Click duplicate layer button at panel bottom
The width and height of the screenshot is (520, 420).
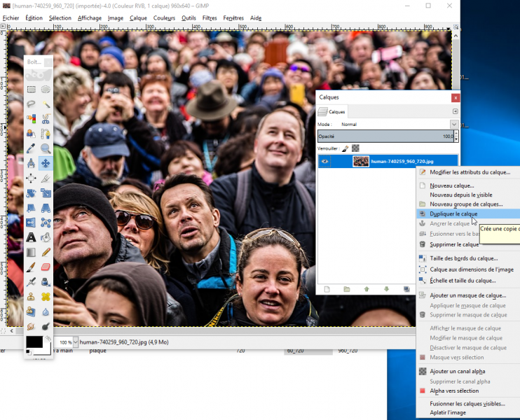(x=406, y=289)
